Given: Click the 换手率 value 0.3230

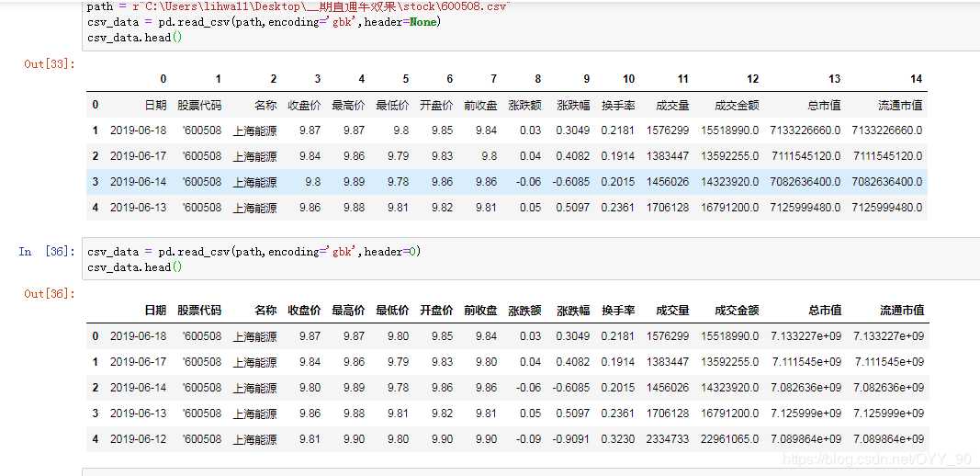Looking at the screenshot, I should (x=617, y=439).
